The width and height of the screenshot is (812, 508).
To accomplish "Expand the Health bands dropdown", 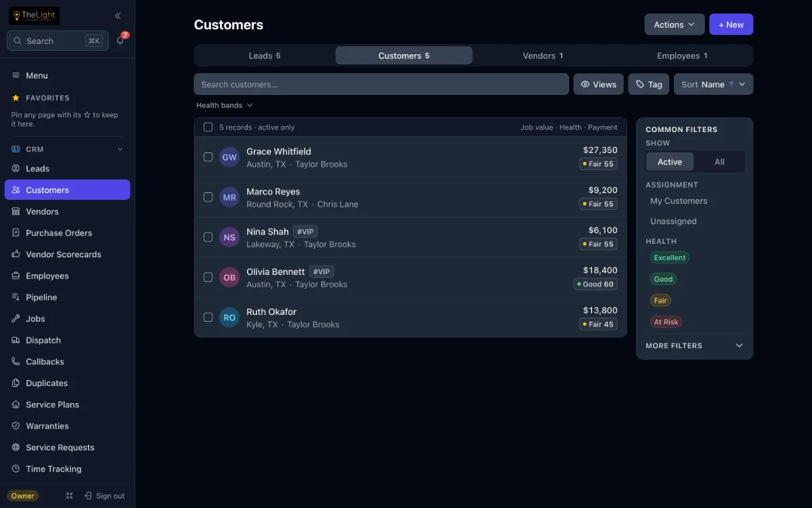I will point(225,105).
